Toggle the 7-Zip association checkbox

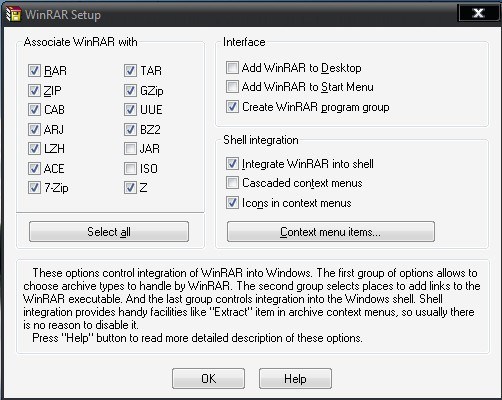[x=34, y=188]
